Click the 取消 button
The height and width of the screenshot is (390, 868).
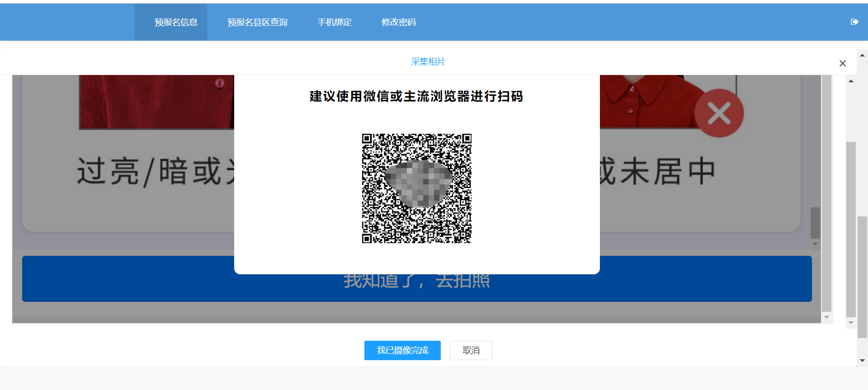(x=471, y=350)
